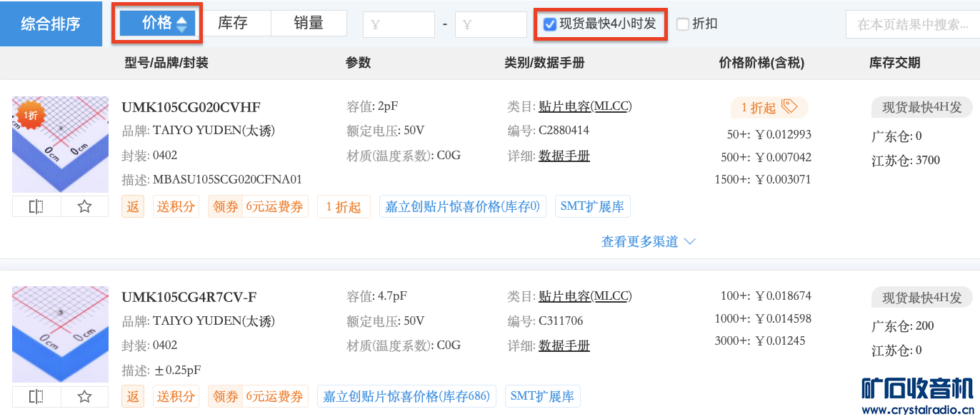Click compare icon under UMK105CG020CVHF thumbnail
The height and width of the screenshot is (419, 980).
click(x=36, y=207)
